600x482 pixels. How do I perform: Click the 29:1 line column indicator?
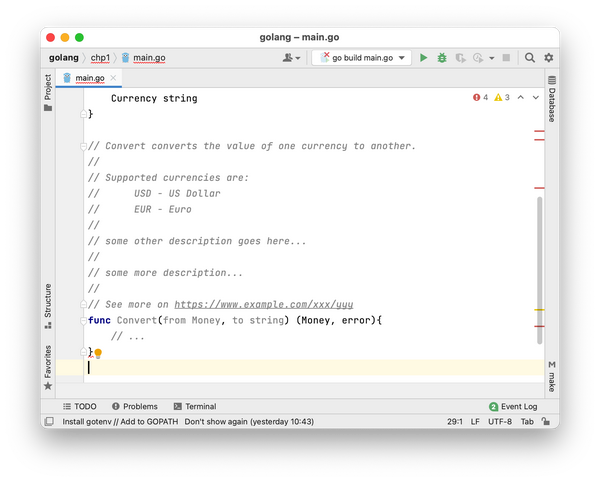[x=455, y=422]
